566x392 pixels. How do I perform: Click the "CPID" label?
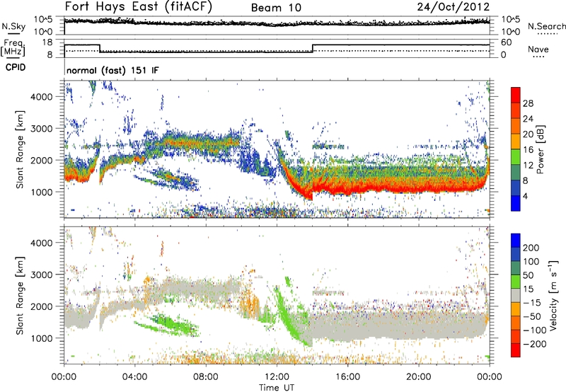coord(16,67)
